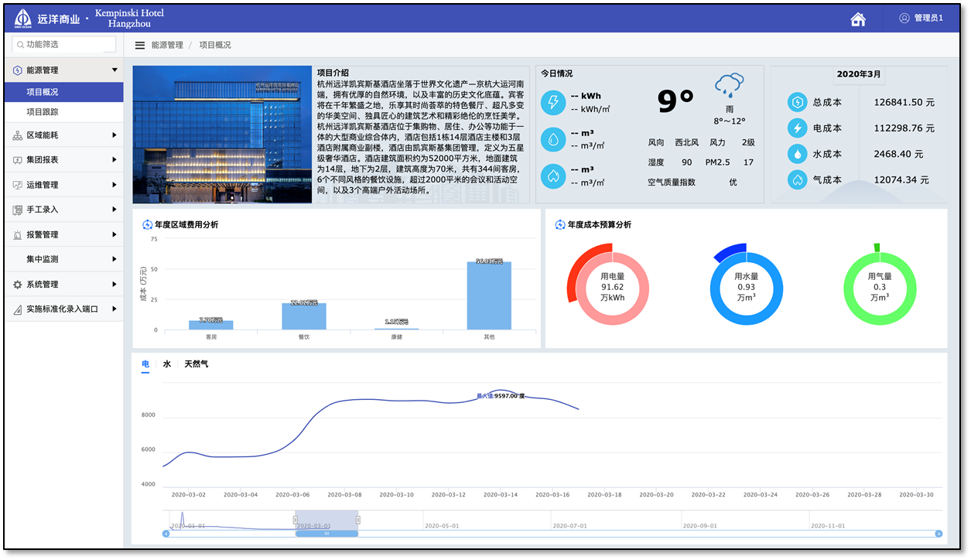Viewport: 971px width, 560px height.
Task: Open the 管理员1 user avatar icon
Action: pos(904,19)
